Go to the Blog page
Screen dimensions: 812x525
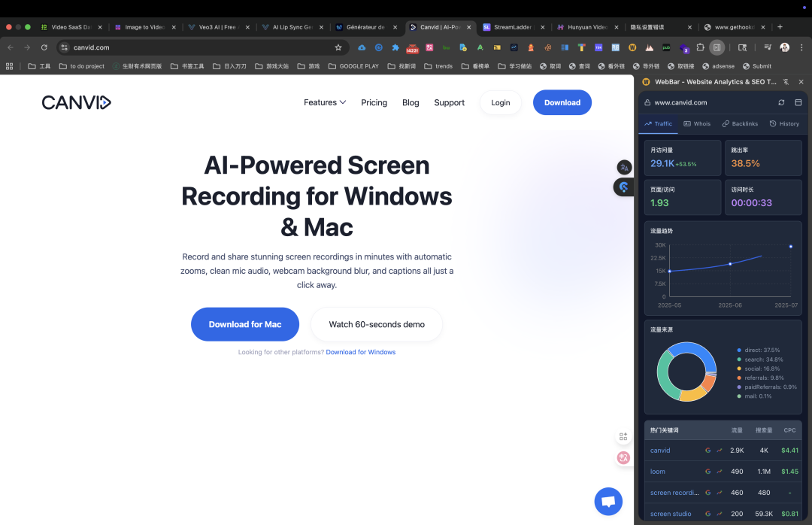[411, 102]
